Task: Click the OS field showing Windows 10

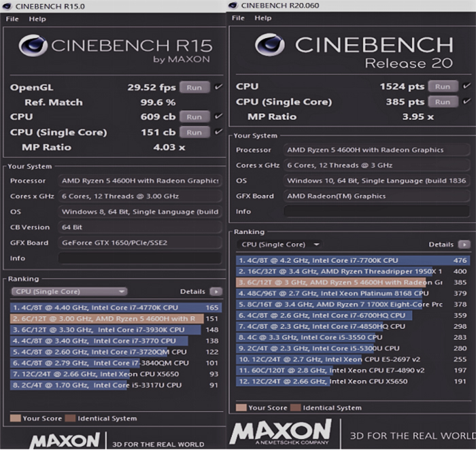Action: coord(377,181)
